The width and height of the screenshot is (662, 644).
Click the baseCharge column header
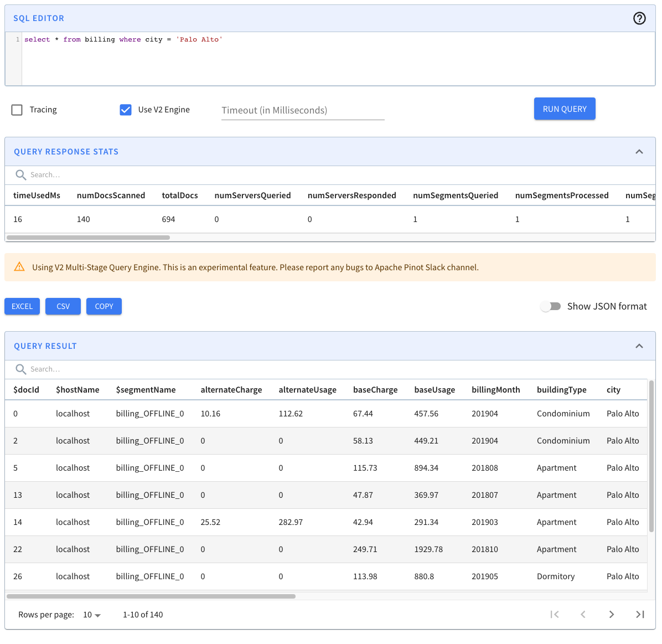375,390
